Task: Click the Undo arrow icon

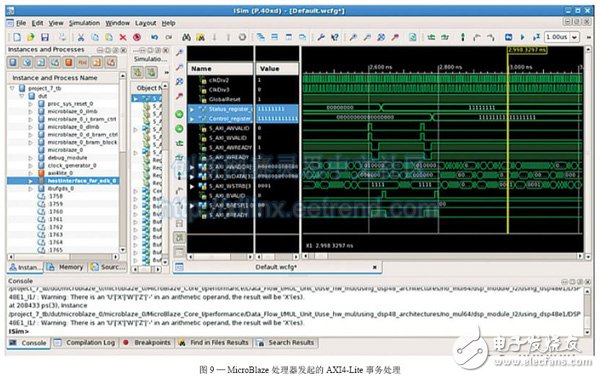Action: (154, 37)
